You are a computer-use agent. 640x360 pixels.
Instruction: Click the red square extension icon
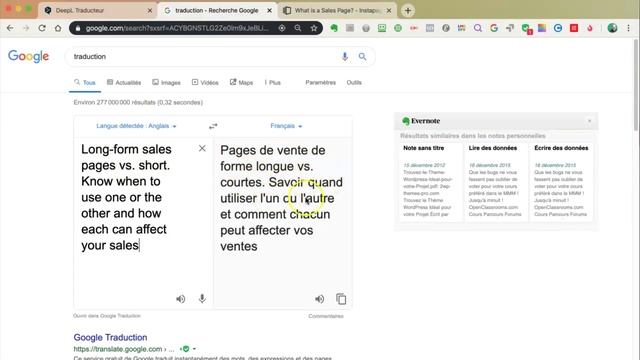(574, 28)
